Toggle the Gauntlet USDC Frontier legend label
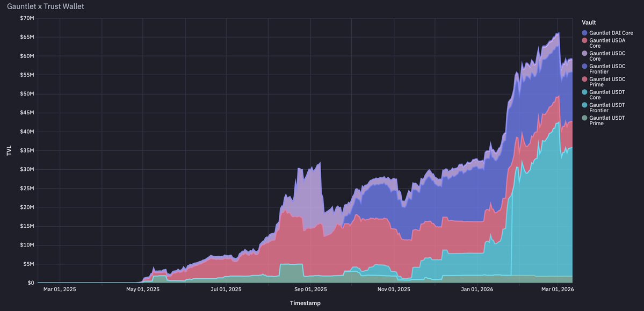This screenshot has width=644, height=311. click(x=607, y=69)
